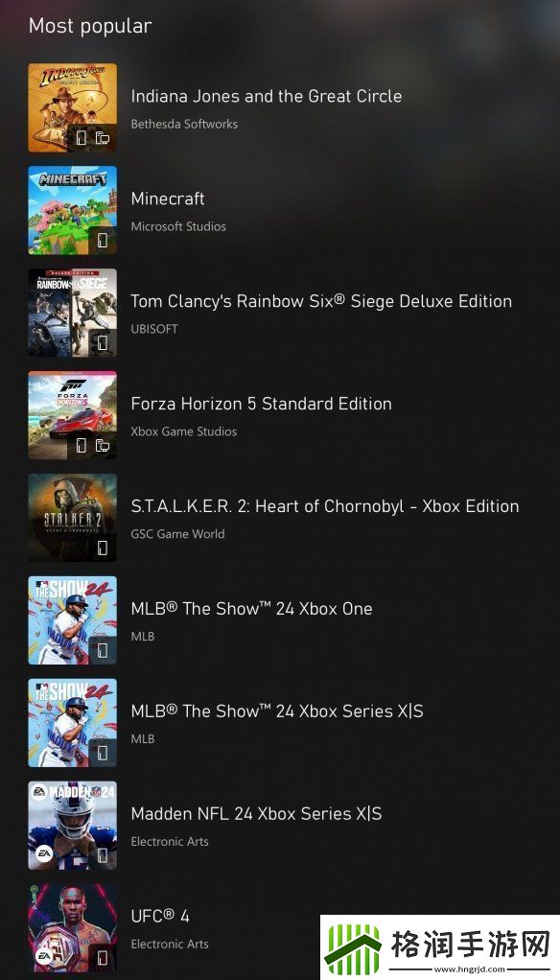560x980 pixels.
Task: Select S.T.A.L.K.E.R. 2: Heart of Chornobyl title
Action: [325, 506]
